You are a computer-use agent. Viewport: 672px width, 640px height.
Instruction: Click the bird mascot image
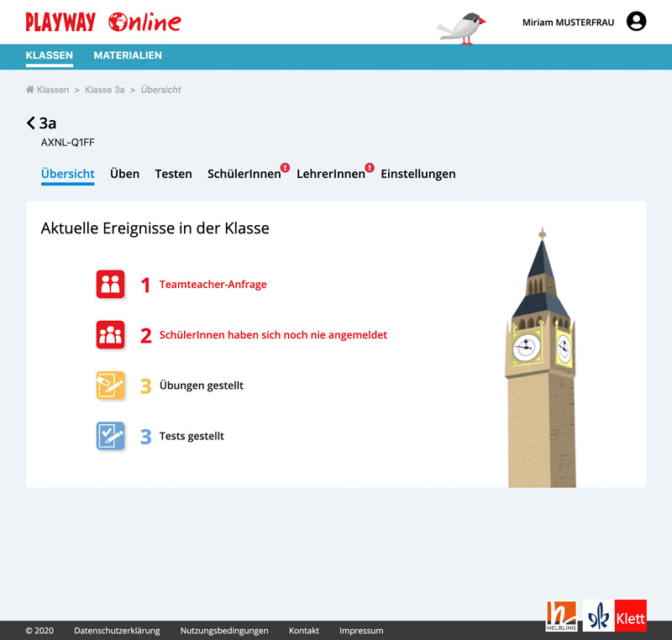coord(462,29)
